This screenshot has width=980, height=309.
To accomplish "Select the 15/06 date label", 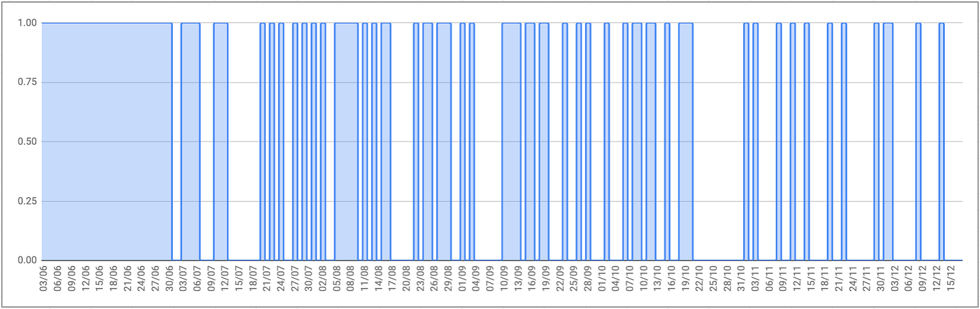I will (100, 278).
